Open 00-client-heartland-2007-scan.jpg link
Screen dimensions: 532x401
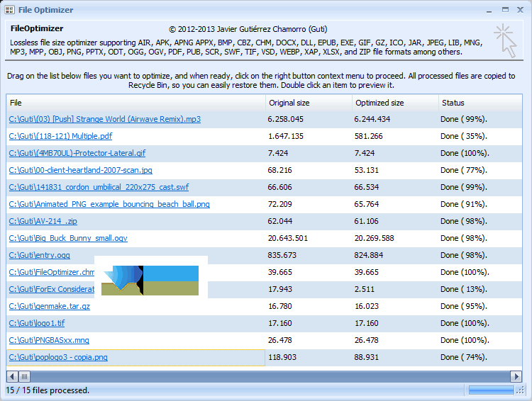[x=80, y=170]
